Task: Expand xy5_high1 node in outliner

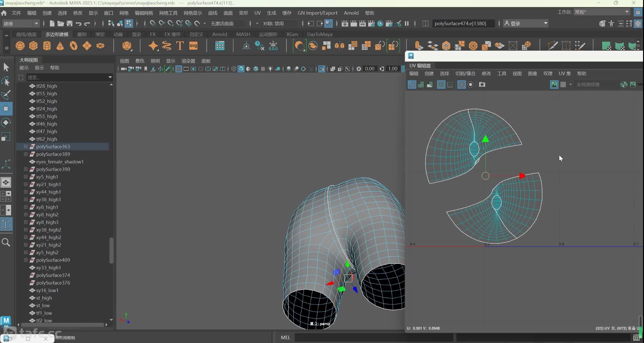Action: point(26,177)
